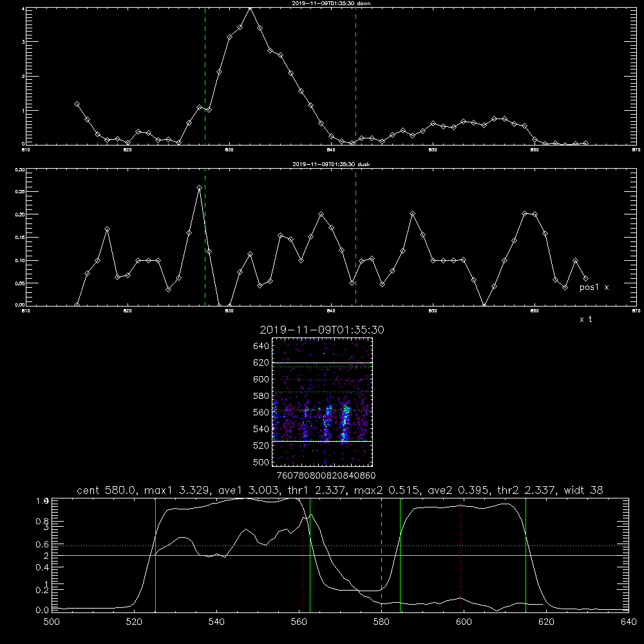
Task: Click the green vertical line near 525 in bottom plot
Action: coord(156,554)
